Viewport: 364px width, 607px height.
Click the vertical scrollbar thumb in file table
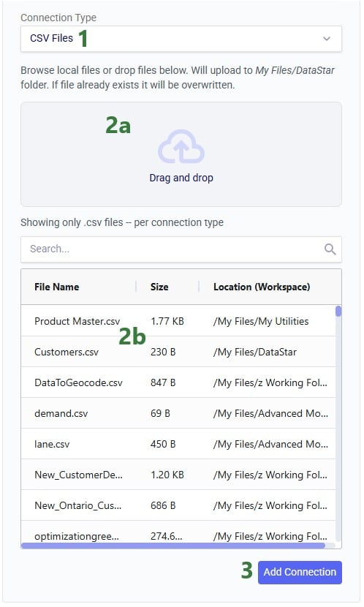pyautogui.click(x=338, y=312)
